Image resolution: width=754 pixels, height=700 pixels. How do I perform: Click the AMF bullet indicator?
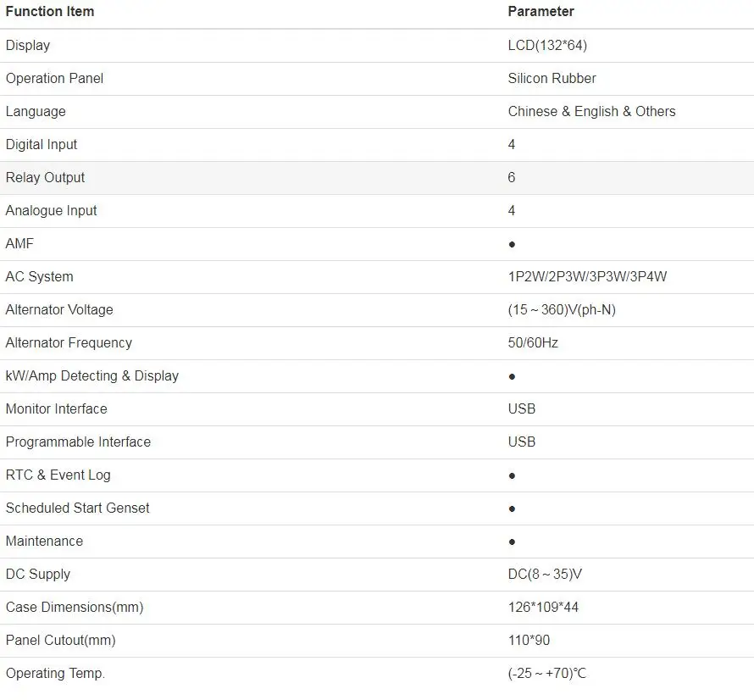click(512, 244)
